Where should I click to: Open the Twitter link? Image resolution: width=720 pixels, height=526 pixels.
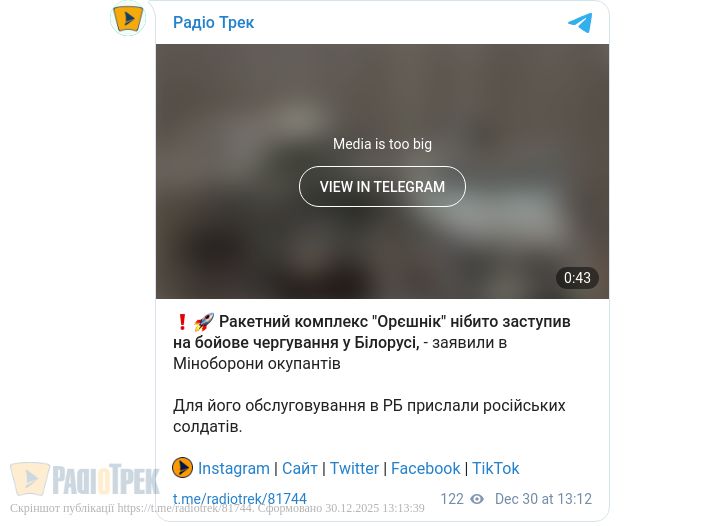tap(354, 468)
